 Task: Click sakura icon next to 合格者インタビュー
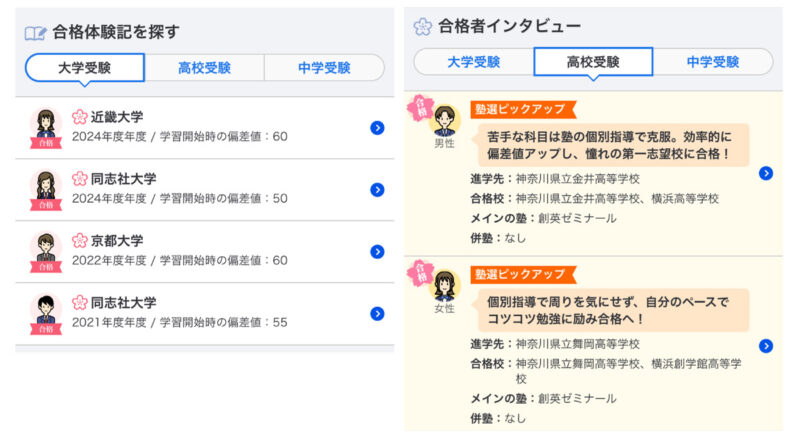422,27
